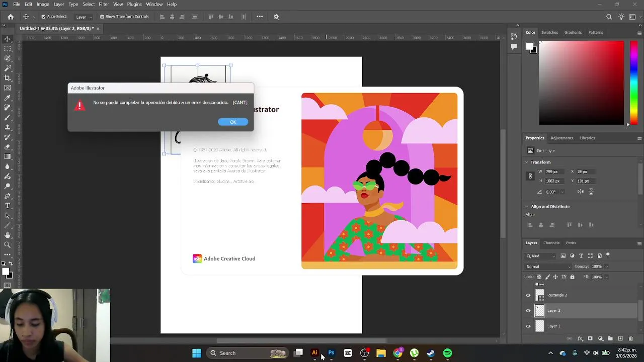Viewport: 644px width, 362px height.
Task: Open the Fill value dropdown arrow
Action: [606, 277]
